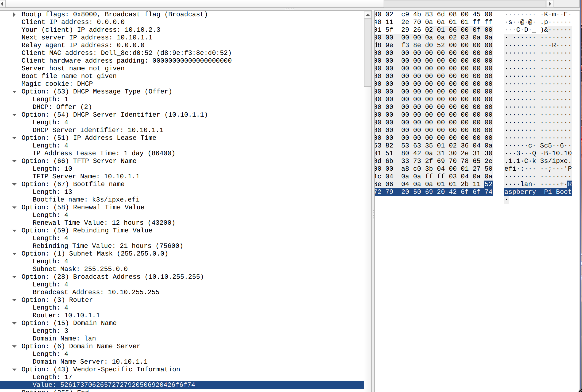Click the highlighted hex byte 52
582x392 pixels.
coord(488,184)
